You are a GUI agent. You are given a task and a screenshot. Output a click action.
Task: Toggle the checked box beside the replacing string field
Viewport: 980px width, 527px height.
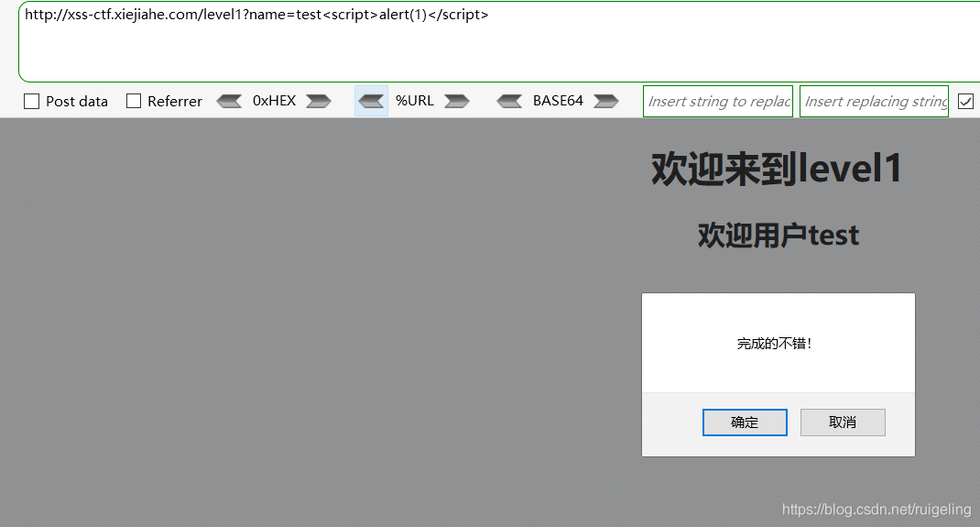tap(965, 101)
